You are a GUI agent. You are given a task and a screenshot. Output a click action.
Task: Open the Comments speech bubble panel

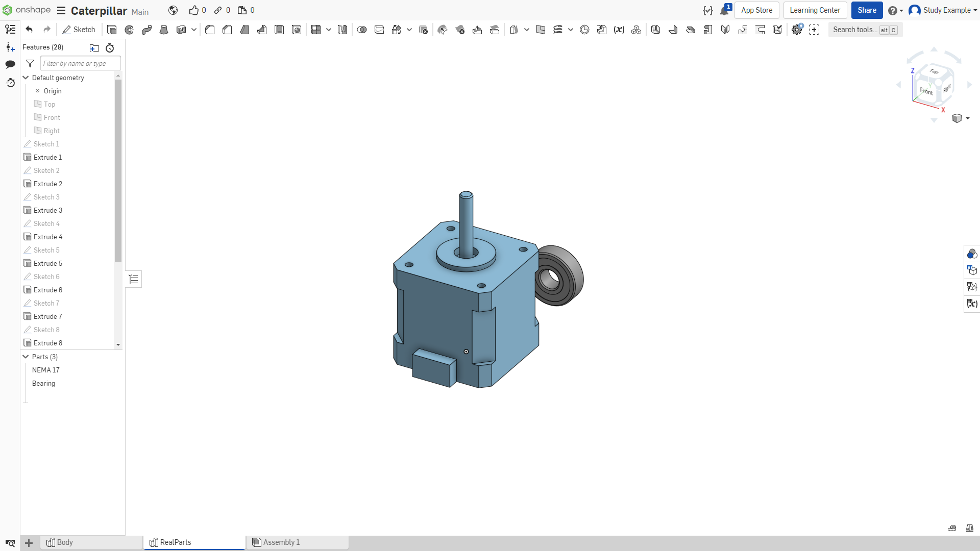10,64
